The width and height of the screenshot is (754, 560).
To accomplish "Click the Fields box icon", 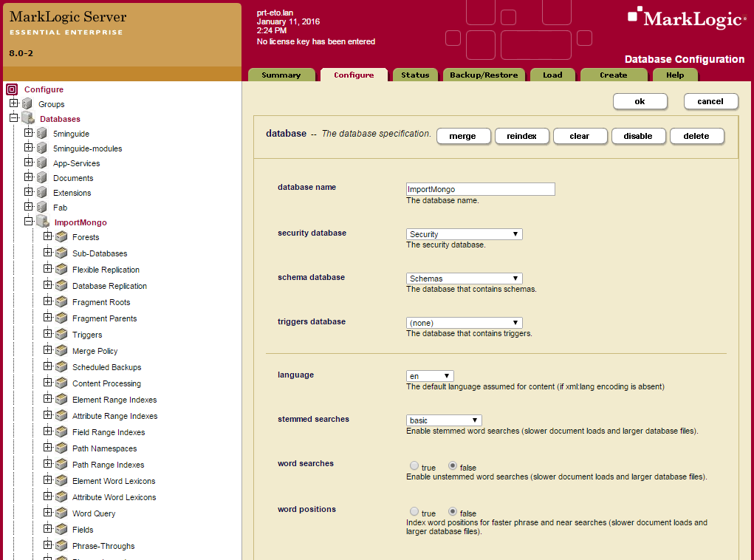I will [61, 530].
